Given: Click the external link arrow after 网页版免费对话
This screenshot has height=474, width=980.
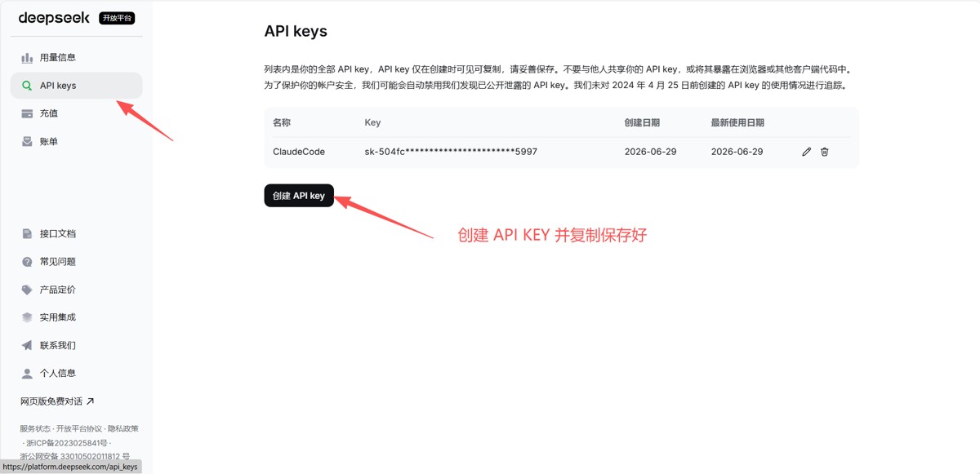Looking at the screenshot, I should (90, 401).
